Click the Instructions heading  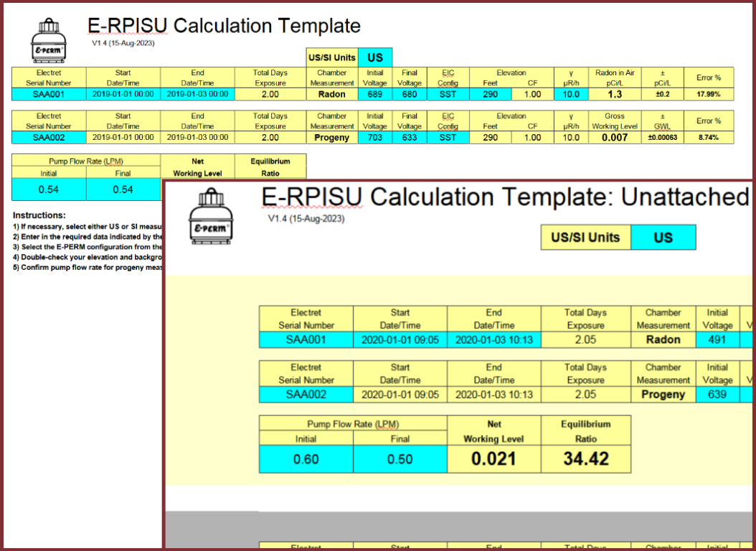(x=39, y=215)
